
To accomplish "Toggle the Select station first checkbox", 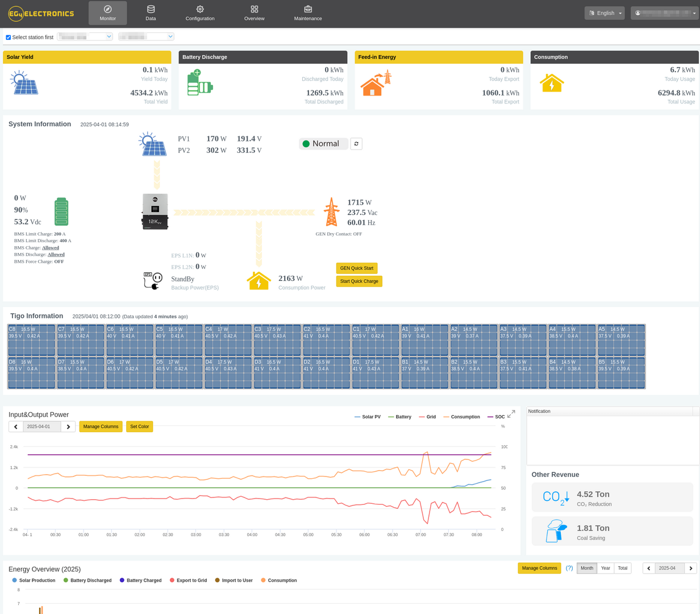I will click(x=9, y=38).
